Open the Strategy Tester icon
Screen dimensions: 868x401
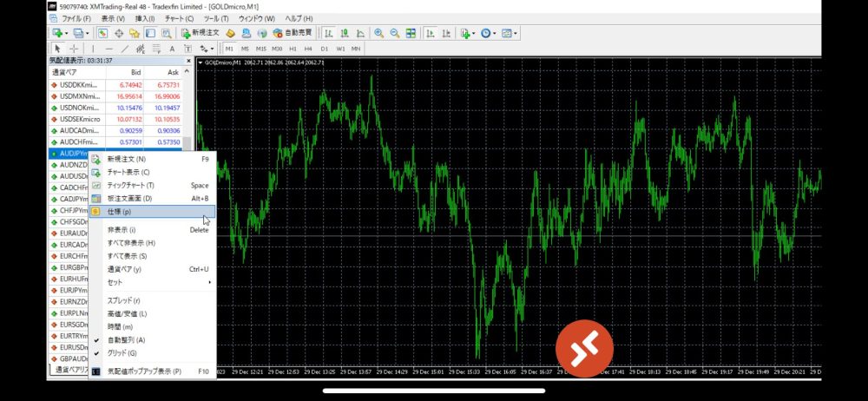[165, 33]
